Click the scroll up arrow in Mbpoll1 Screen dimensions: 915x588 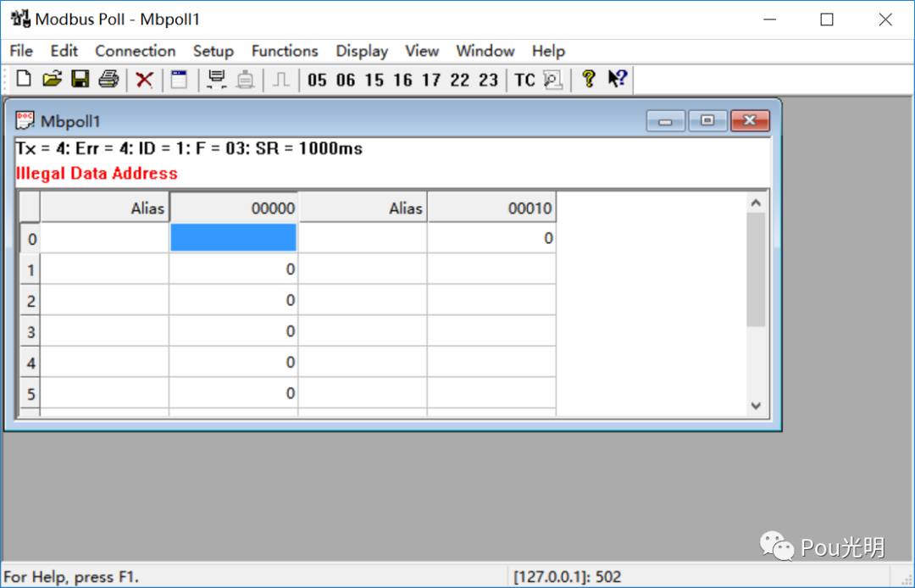[756, 203]
